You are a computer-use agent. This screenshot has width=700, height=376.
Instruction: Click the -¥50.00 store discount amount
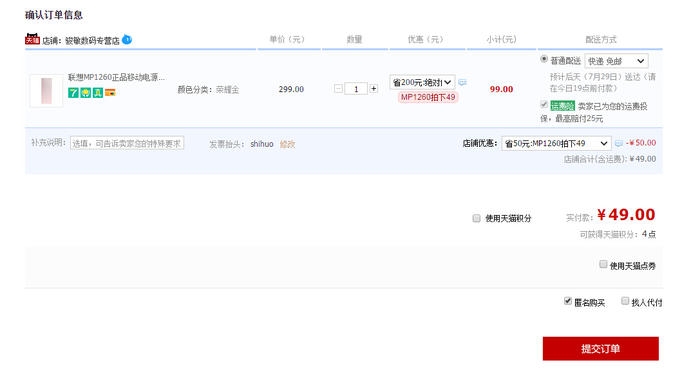click(x=641, y=143)
